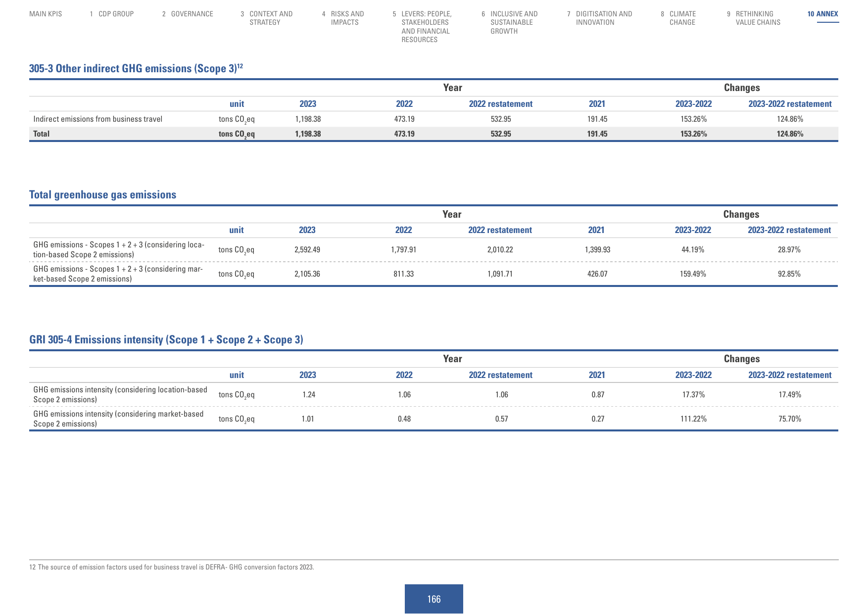Click the bold 191.45 value in Total row
This screenshot has height=614, width=868.
point(597,134)
